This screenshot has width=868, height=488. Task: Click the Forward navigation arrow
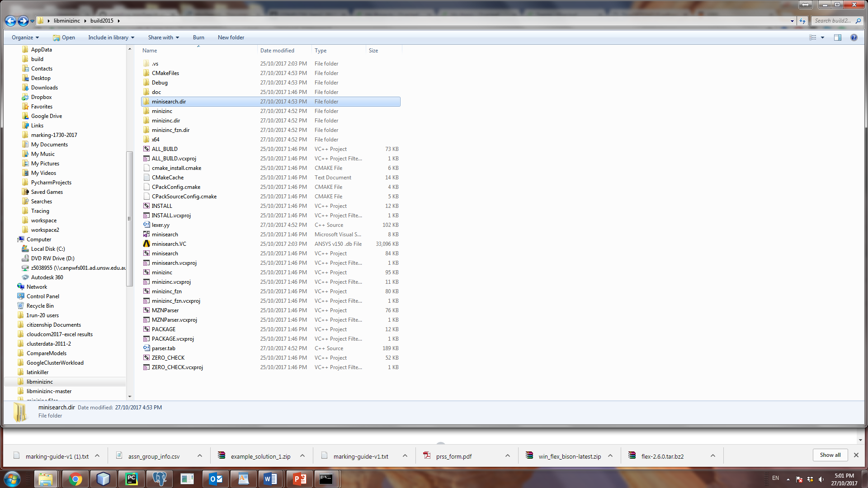click(x=23, y=21)
